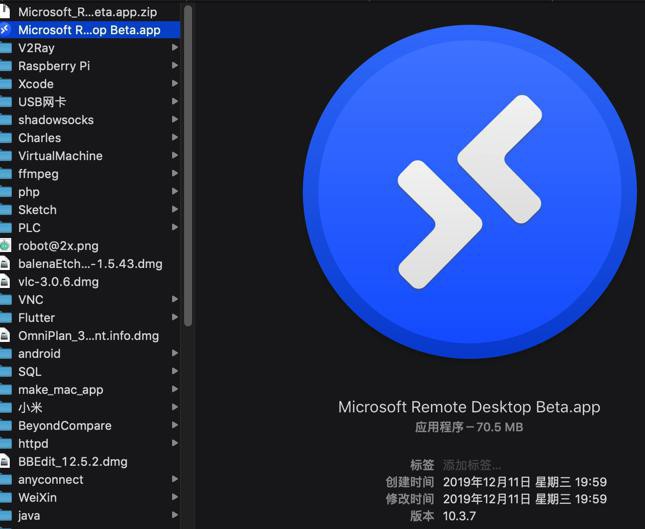Click the VirtualMachine folder icon
This screenshot has width=645, height=529.
[5, 155]
